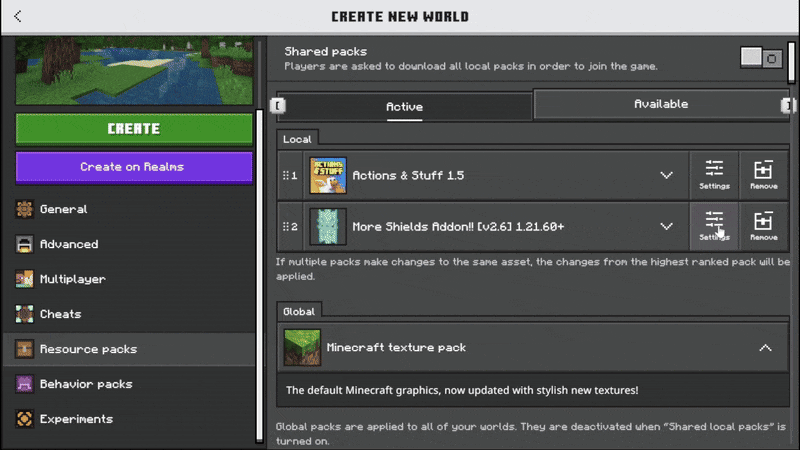The image size is (800, 450).
Task: Click the Minecraft texture pack grass icon
Action: coord(302,347)
